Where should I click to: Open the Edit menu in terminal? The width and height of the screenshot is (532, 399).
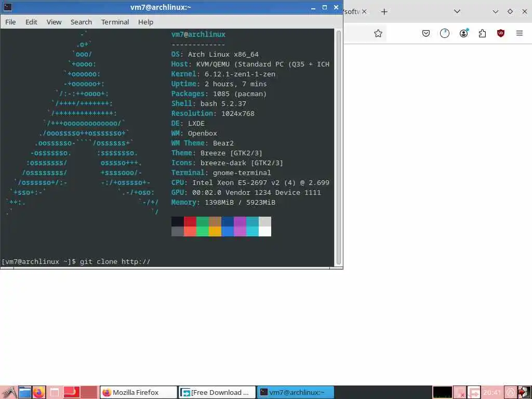tap(31, 22)
